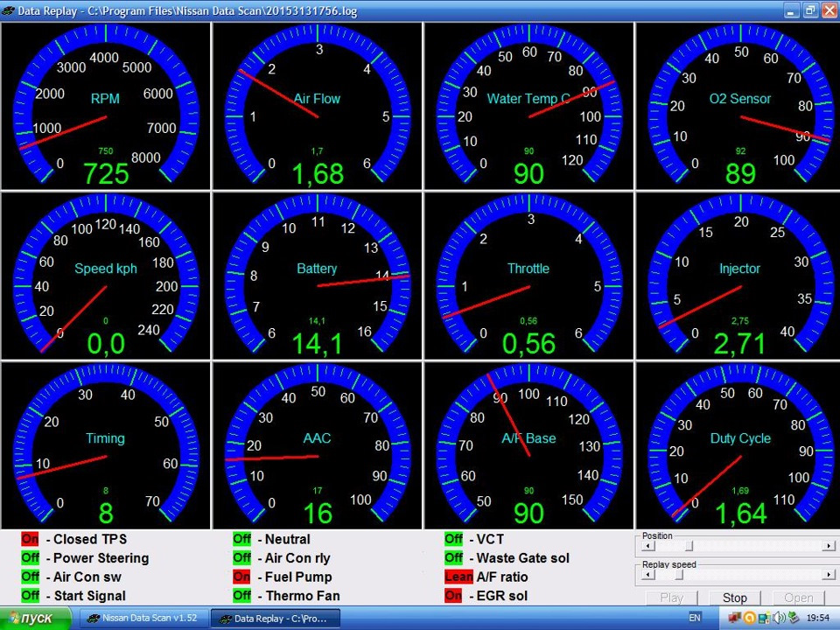Minimize the Data Replay window
This screenshot has height=630, width=840.
pos(793,10)
